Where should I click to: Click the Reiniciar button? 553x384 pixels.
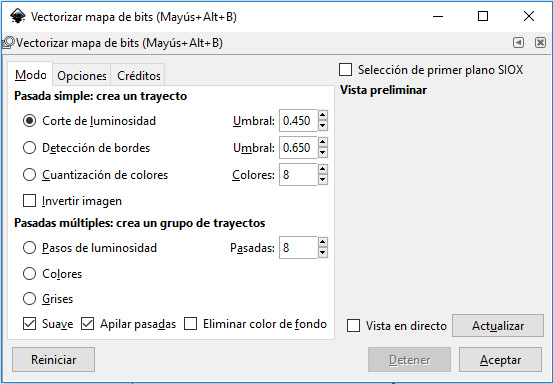(53, 360)
